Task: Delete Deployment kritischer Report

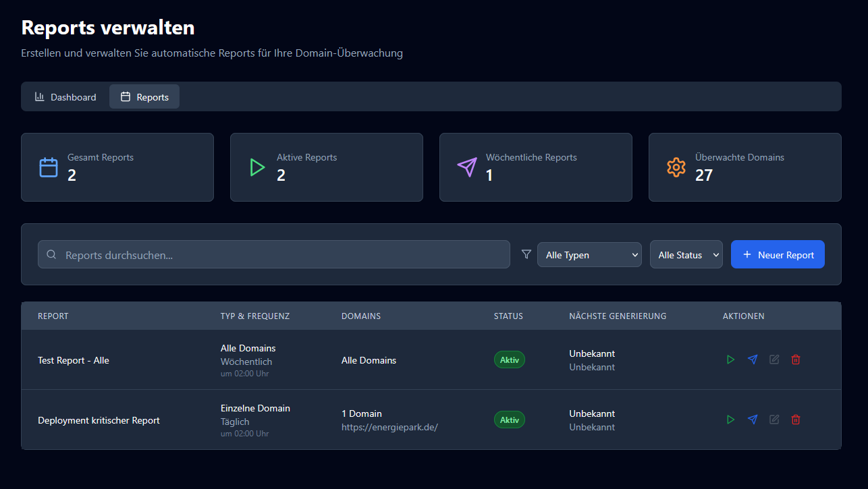Action: tap(796, 420)
